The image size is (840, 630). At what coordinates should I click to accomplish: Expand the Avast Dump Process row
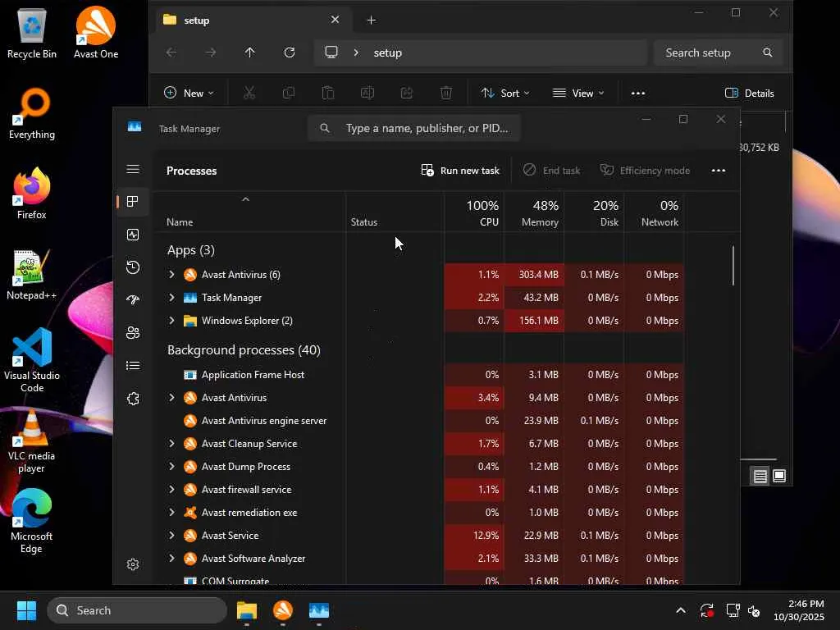click(x=171, y=467)
